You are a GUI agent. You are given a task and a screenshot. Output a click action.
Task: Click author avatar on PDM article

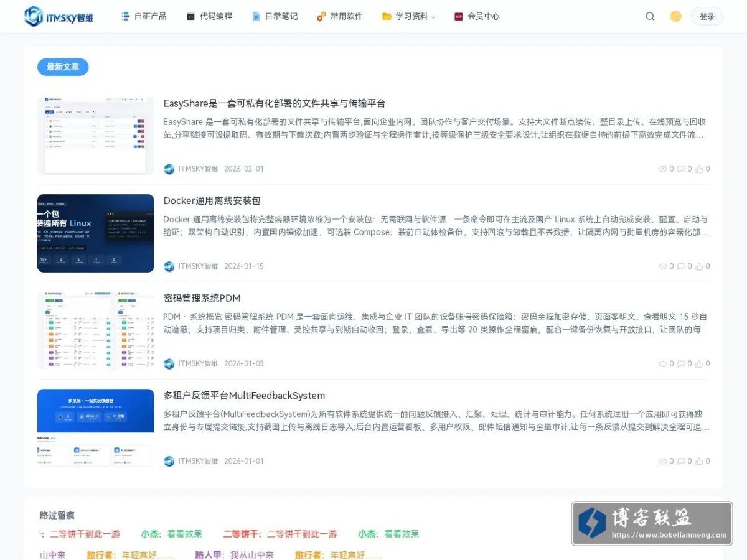pos(169,364)
